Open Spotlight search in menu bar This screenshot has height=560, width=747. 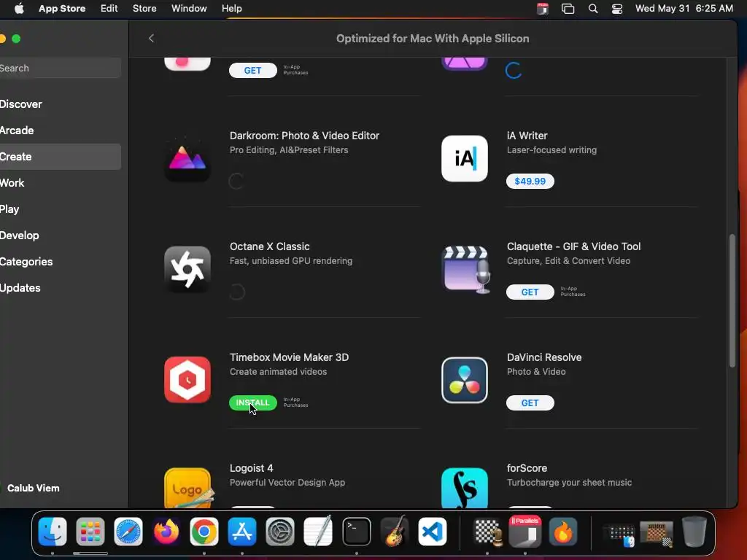point(593,9)
